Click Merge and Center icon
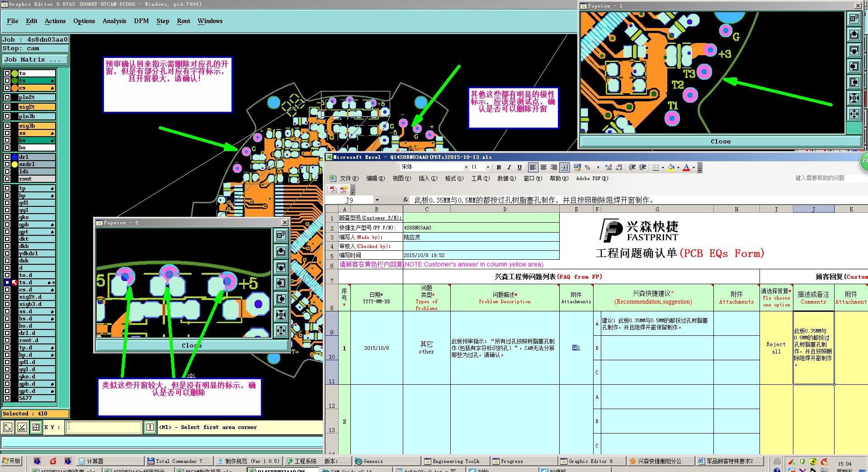 point(564,167)
